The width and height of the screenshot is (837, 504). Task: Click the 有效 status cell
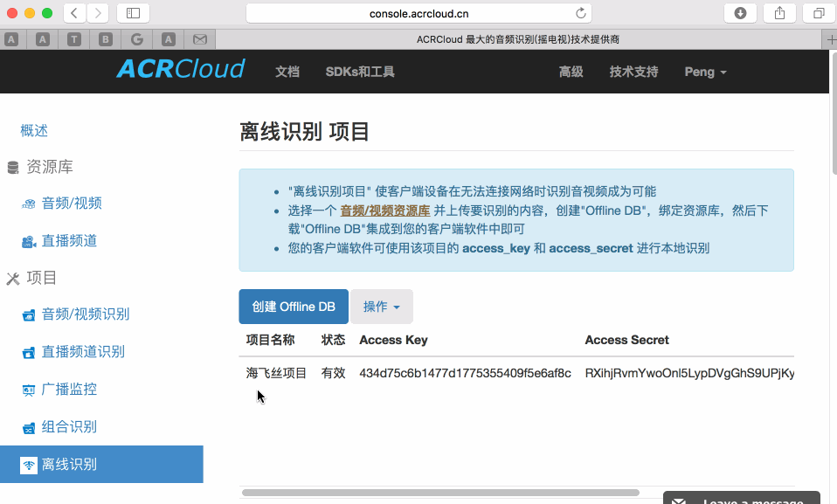pos(333,373)
